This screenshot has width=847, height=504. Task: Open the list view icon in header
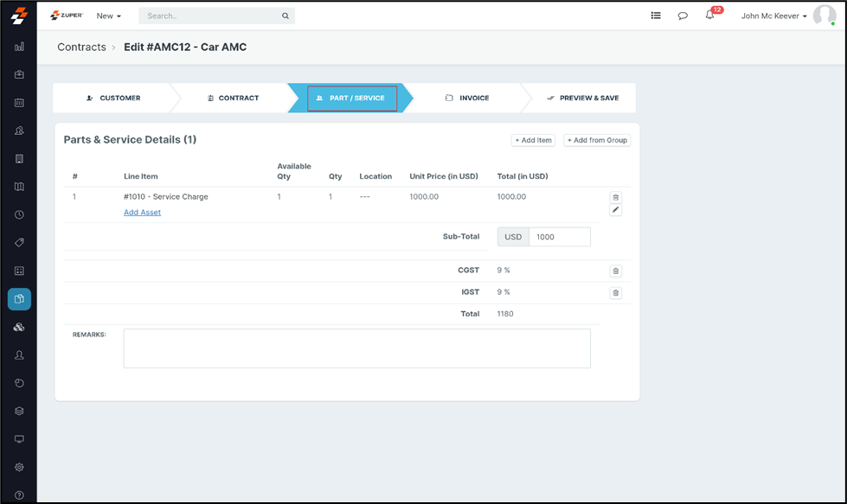656,16
